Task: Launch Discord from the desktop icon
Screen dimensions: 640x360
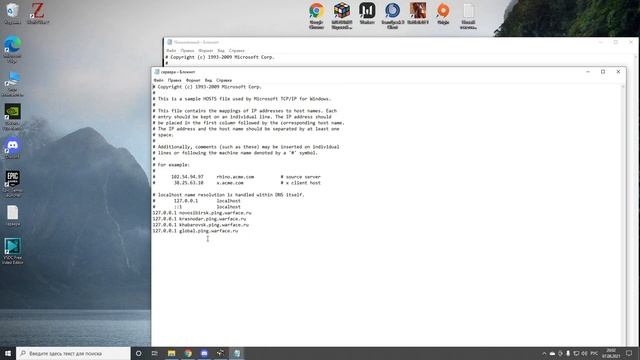Action: click(x=13, y=148)
